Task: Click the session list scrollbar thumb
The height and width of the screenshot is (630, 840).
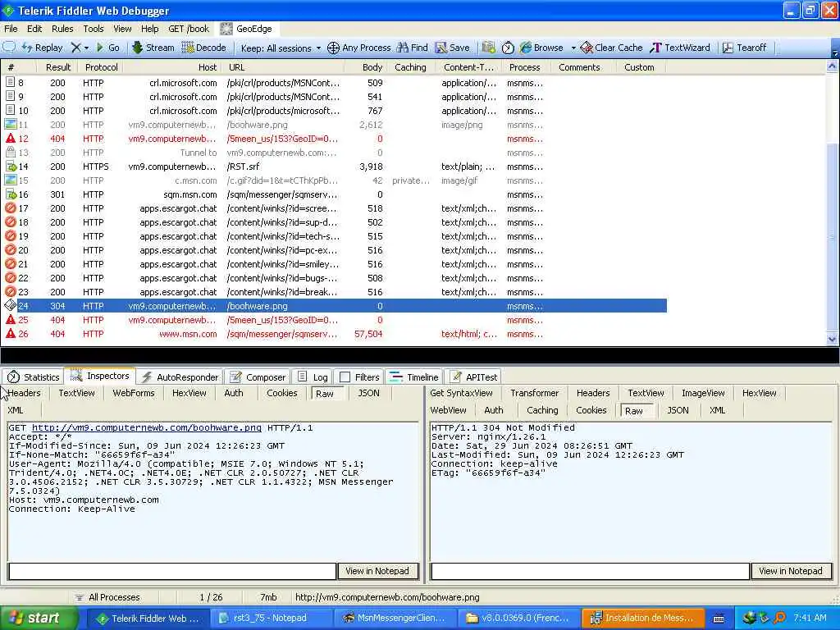Action: [832, 235]
